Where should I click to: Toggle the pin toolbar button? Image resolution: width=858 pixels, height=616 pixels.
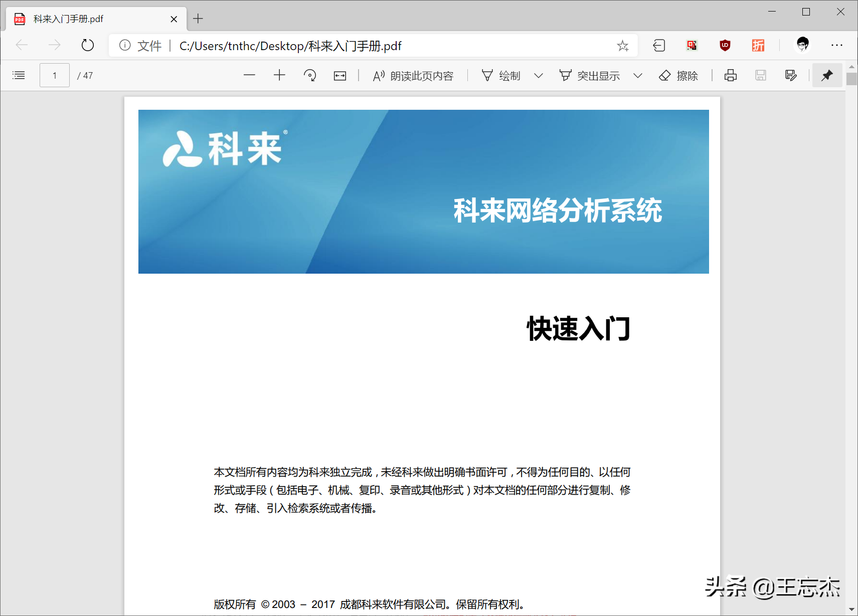coord(827,75)
